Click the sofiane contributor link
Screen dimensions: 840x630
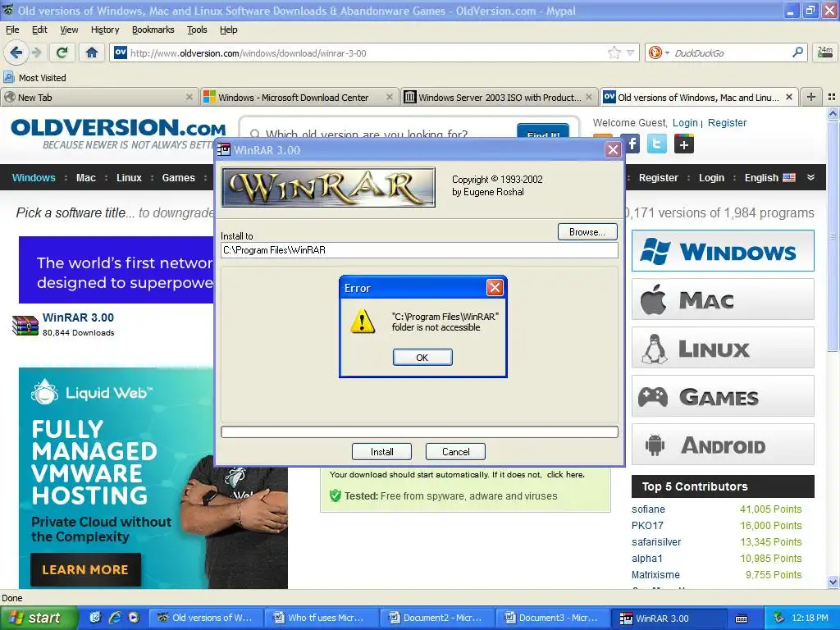tap(648, 509)
